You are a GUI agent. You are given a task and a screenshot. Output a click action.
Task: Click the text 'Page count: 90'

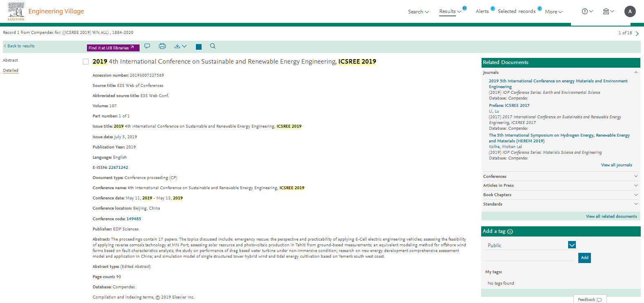(x=107, y=277)
